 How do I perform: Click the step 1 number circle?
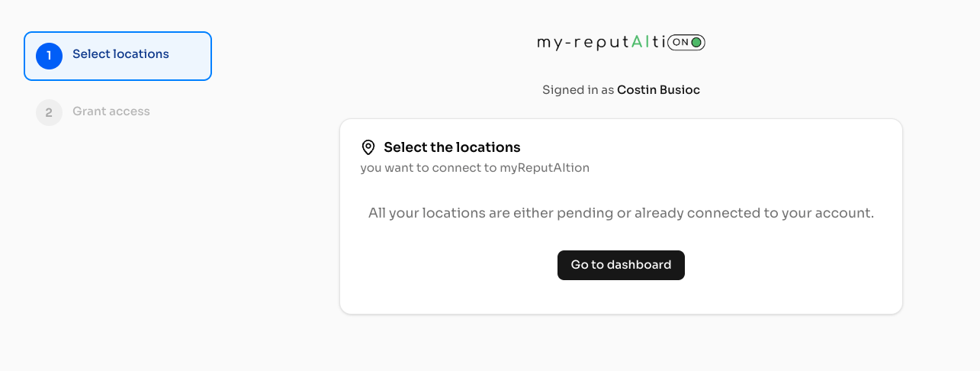pos(49,56)
